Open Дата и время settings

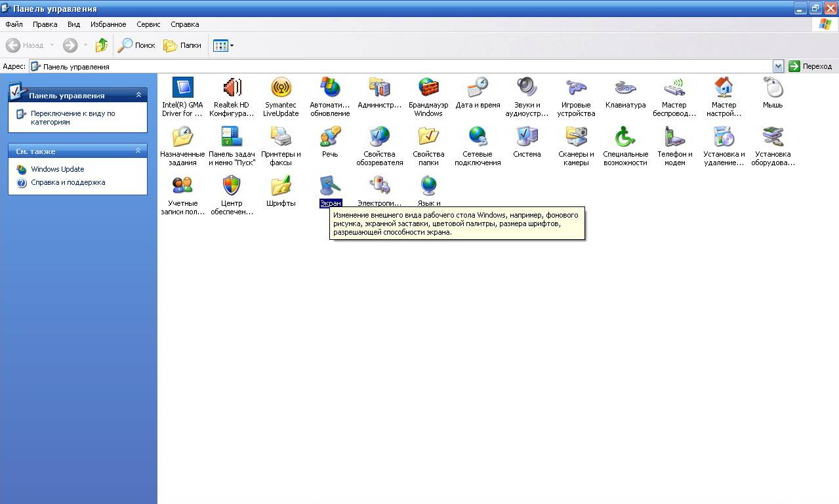pos(478,87)
